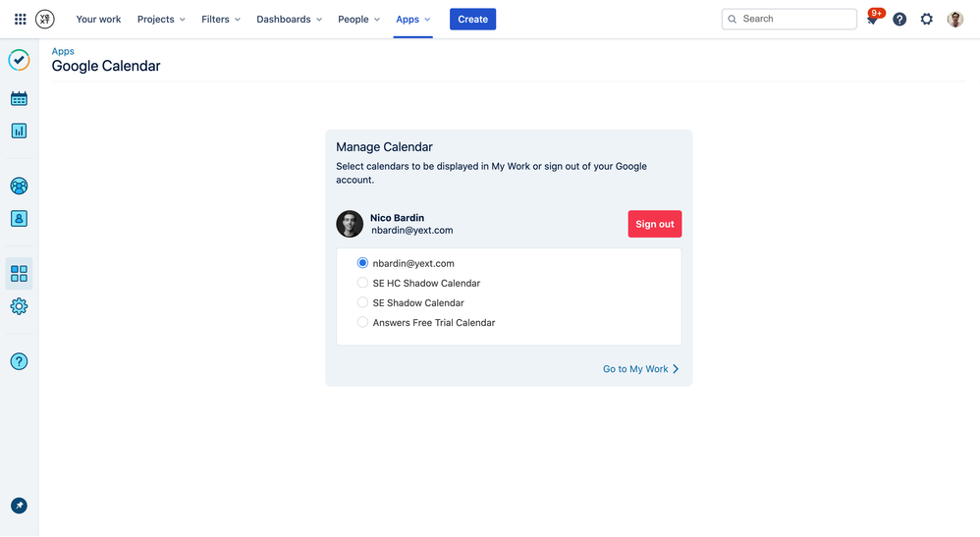Open the user badge icon in sidebar
980x537 pixels.
19,218
